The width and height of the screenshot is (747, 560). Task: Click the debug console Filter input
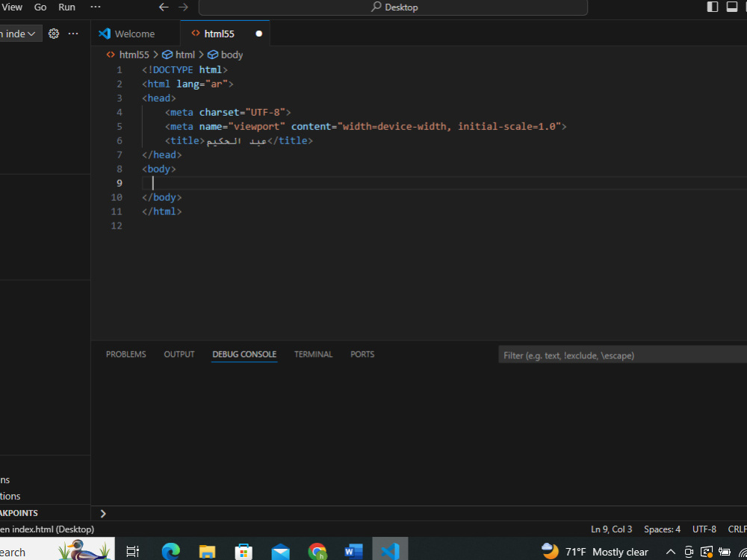[x=622, y=355]
